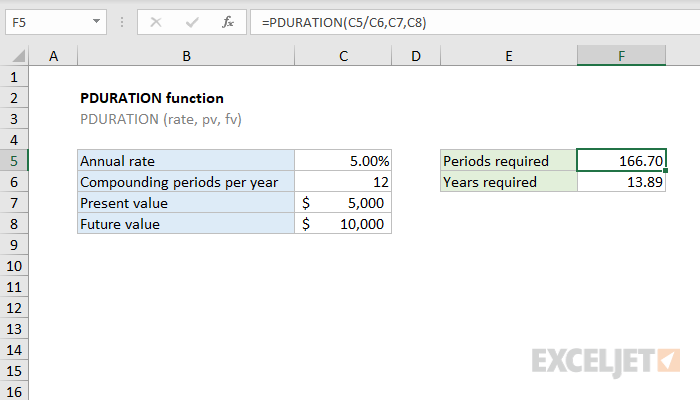Click the 166.70 result cell
The width and height of the screenshot is (700, 400).
point(621,161)
